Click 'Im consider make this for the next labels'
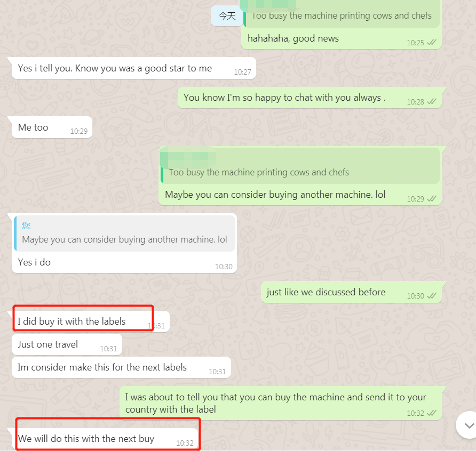This screenshot has height=451, width=476. click(x=122, y=367)
